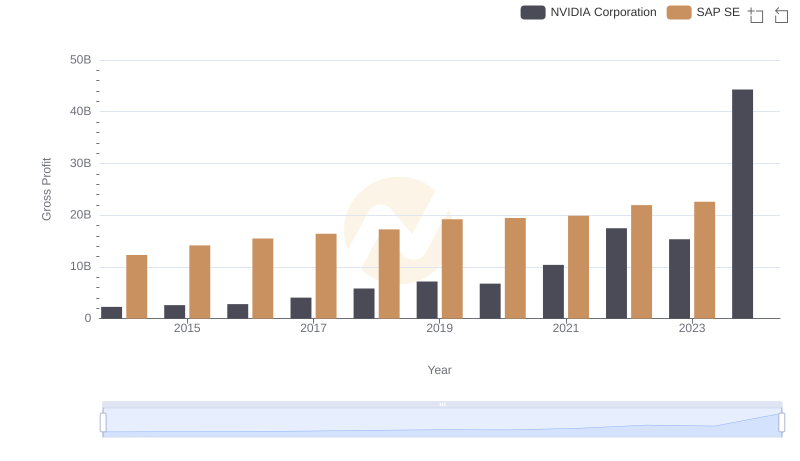Click the 10B y-axis label
Image resolution: width=800 pixels, height=461 pixels.
click(x=81, y=266)
